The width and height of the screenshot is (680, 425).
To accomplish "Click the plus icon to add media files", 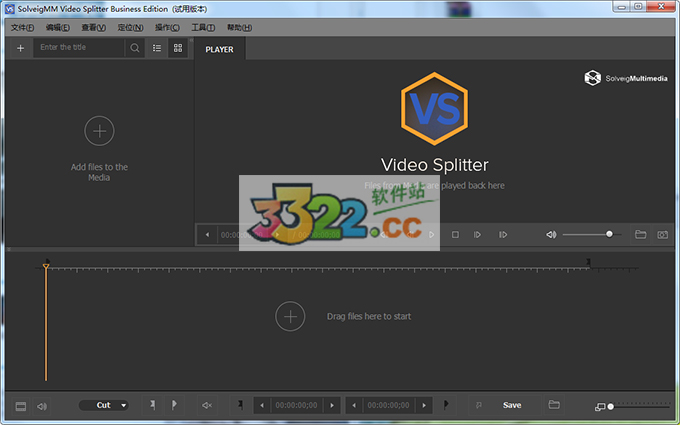I will (x=20, y=48).
